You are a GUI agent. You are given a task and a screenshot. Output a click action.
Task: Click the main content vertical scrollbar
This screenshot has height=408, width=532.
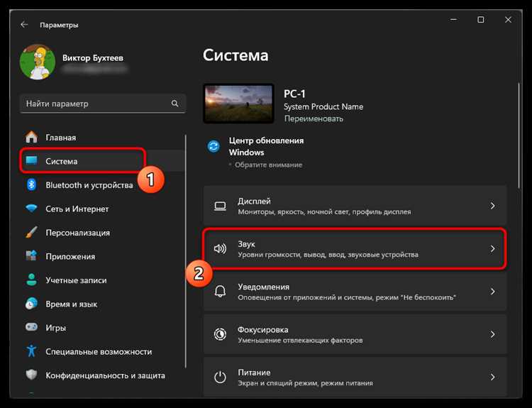point(518,136)
